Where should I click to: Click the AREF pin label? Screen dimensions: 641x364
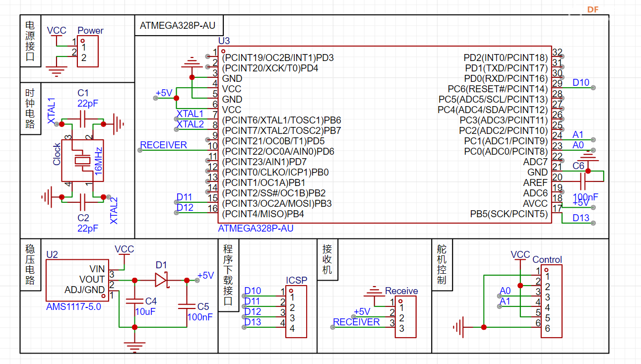[x=535, y=183]
